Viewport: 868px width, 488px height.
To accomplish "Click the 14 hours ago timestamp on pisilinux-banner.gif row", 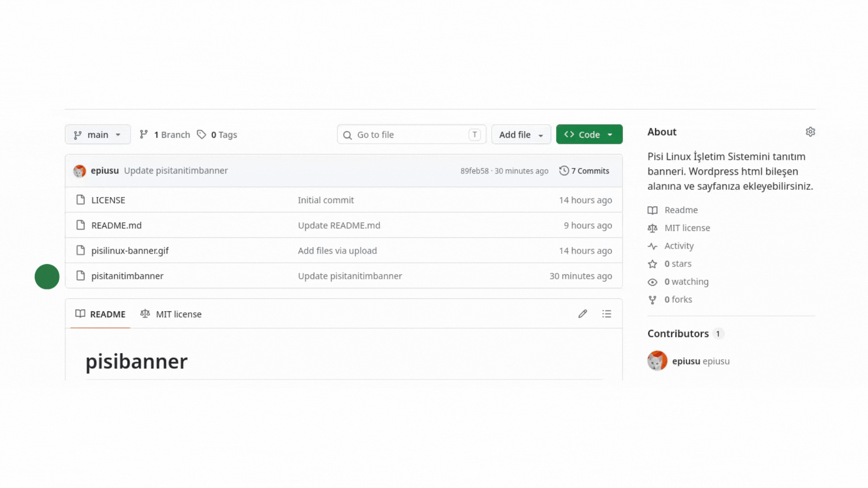I will click(x=585, y=251).
